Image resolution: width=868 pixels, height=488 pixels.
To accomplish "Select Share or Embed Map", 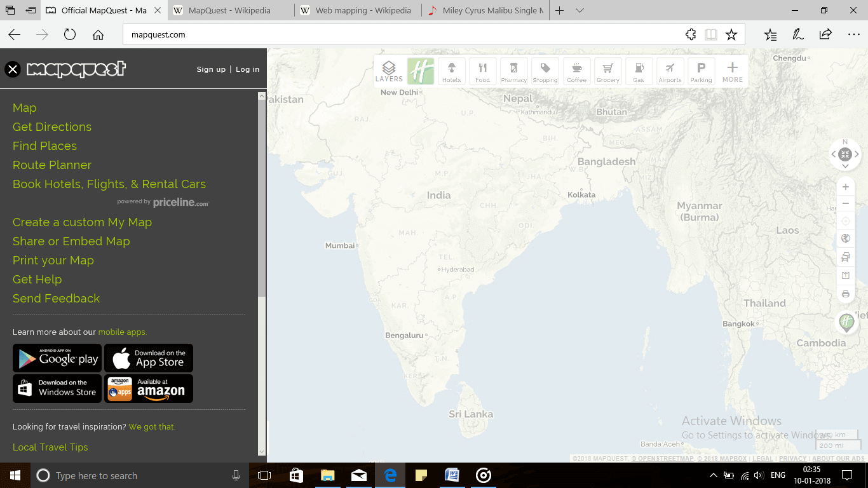I will [71, 241].
